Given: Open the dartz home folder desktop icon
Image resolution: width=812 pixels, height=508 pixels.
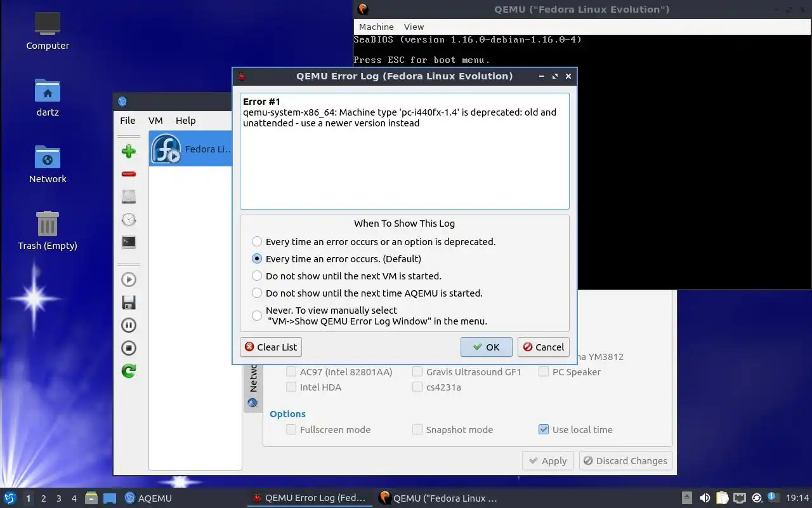Looking at the screenshot, I should coord(48,98).
